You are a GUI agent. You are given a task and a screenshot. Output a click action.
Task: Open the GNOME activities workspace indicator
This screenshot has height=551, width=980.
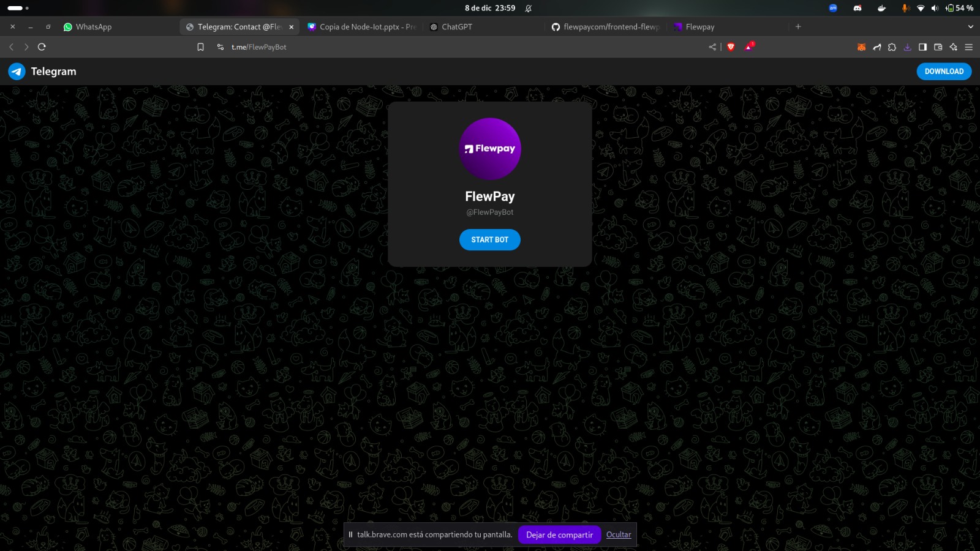tap(18, 8)
